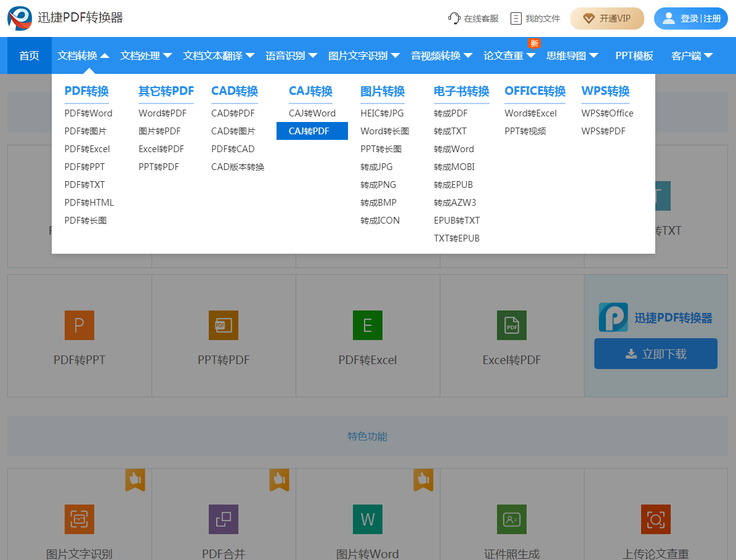Click the VIP diamond icon
736x560 pixels.
pos(589,18)
